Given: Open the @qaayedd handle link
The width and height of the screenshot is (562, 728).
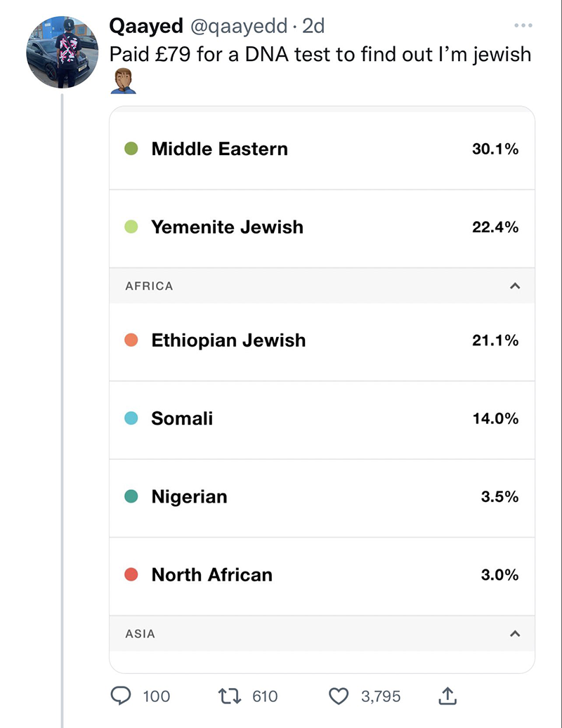Looking at the screenshot, I should (239, 27).
